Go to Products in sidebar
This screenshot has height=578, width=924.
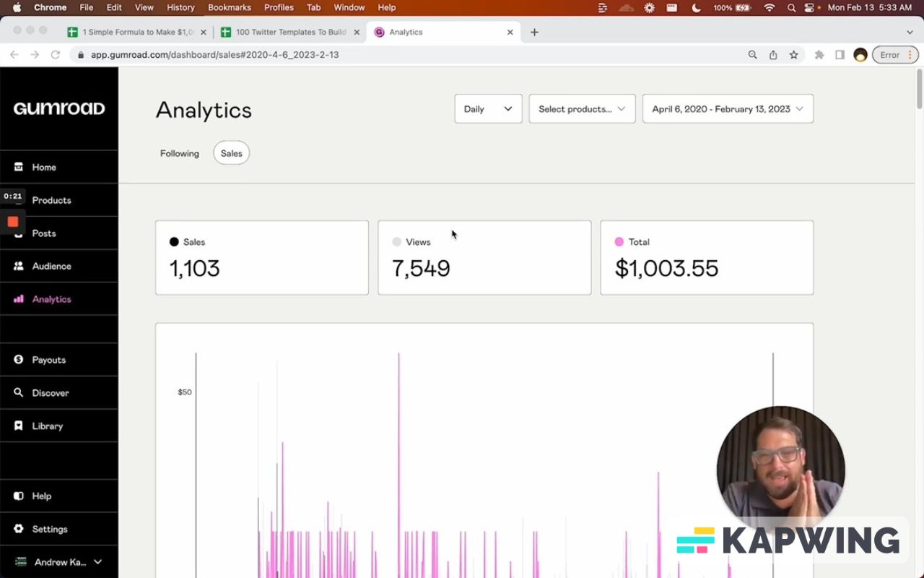point(58,200)
